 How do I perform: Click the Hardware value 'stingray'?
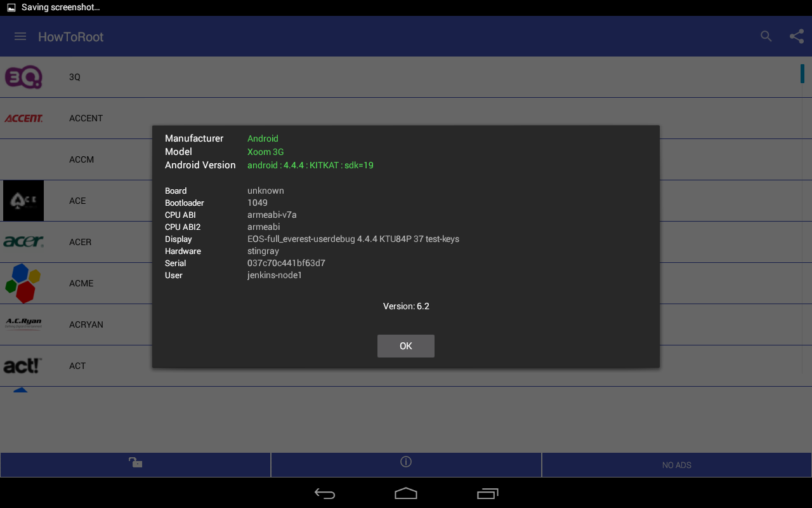(263, 251)
